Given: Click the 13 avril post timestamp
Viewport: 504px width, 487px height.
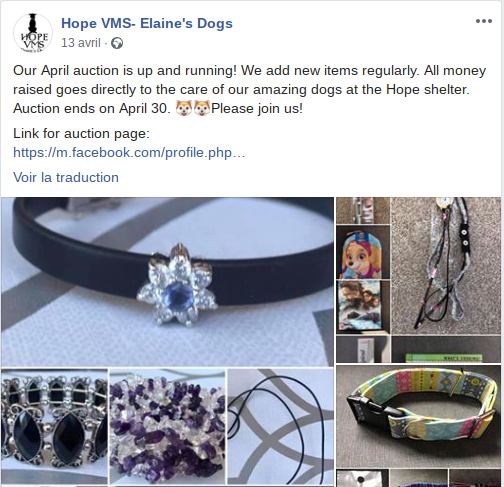Looking at the screenshot, I should (81, 43).
